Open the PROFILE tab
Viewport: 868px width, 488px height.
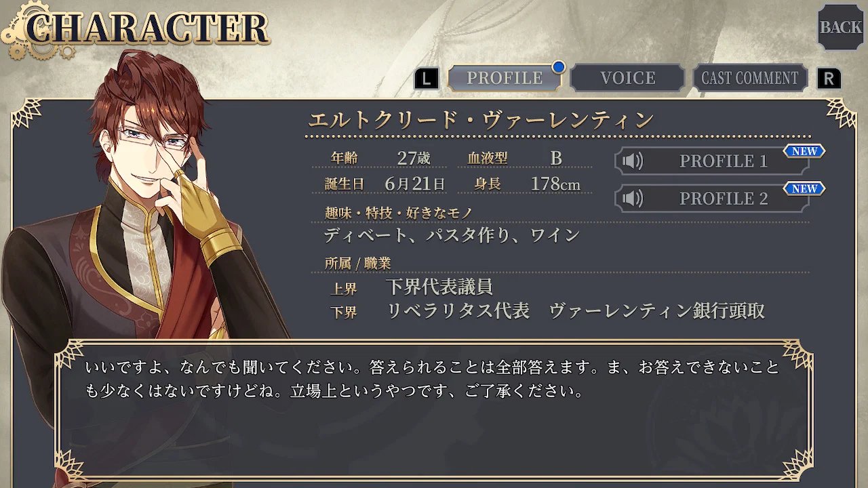coord(505,78)
